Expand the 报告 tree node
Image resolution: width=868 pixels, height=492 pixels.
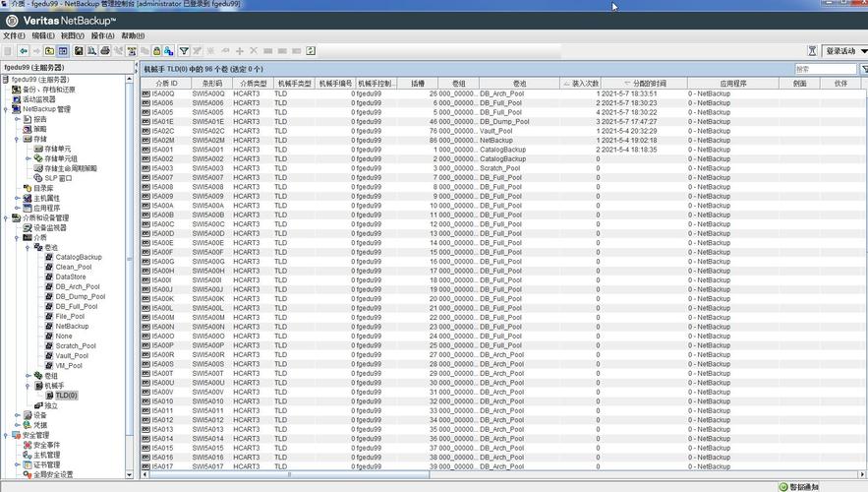[x=17, y=119]
